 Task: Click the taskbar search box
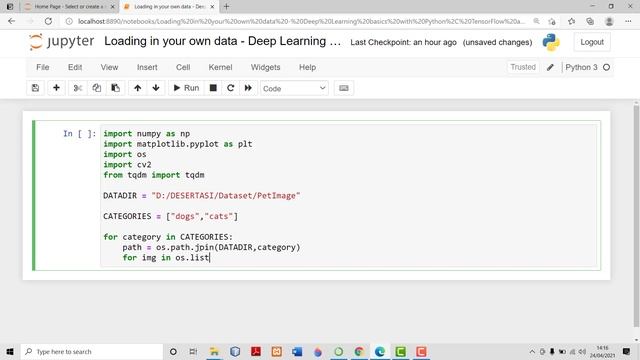(x=92, y=351)
